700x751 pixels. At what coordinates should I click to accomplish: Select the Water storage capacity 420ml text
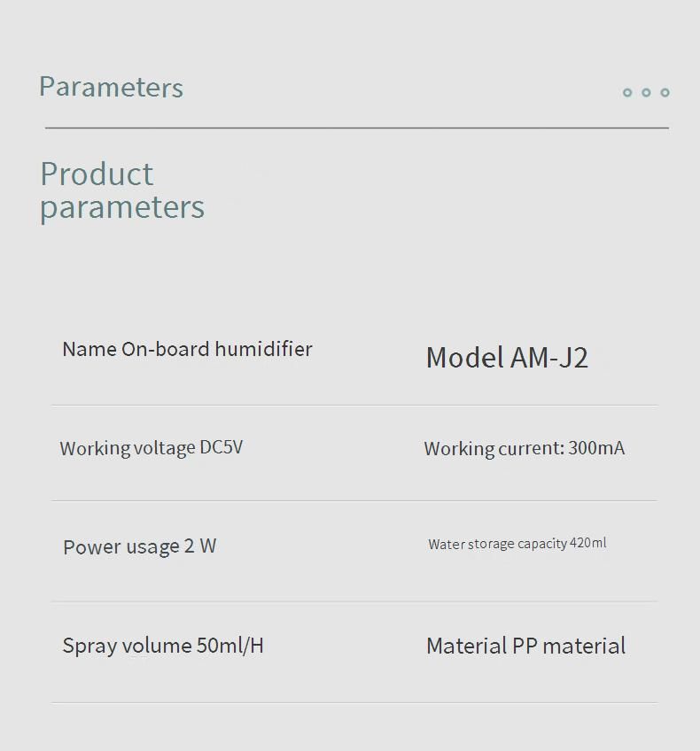(517, 544)
